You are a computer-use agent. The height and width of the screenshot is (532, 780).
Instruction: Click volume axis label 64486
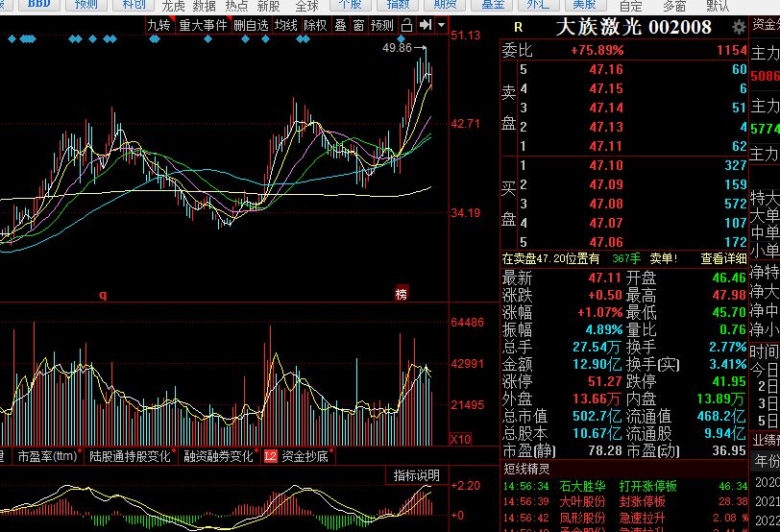tap(467, 323)
